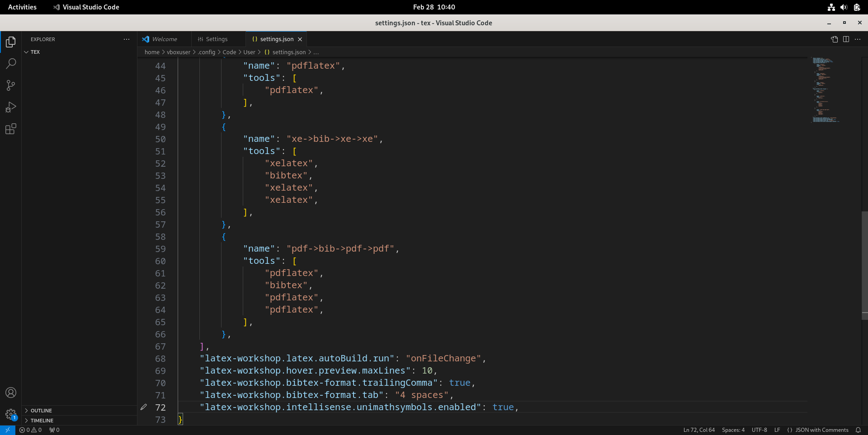
Task: Click "onFileChange" value on line 68
Action: click(443, 359)
